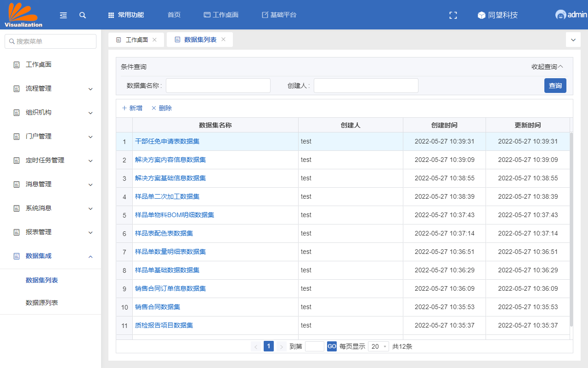Open the tabs dropdown arrow at right
The width and height of the screenshot is (588, 368).
573,40
